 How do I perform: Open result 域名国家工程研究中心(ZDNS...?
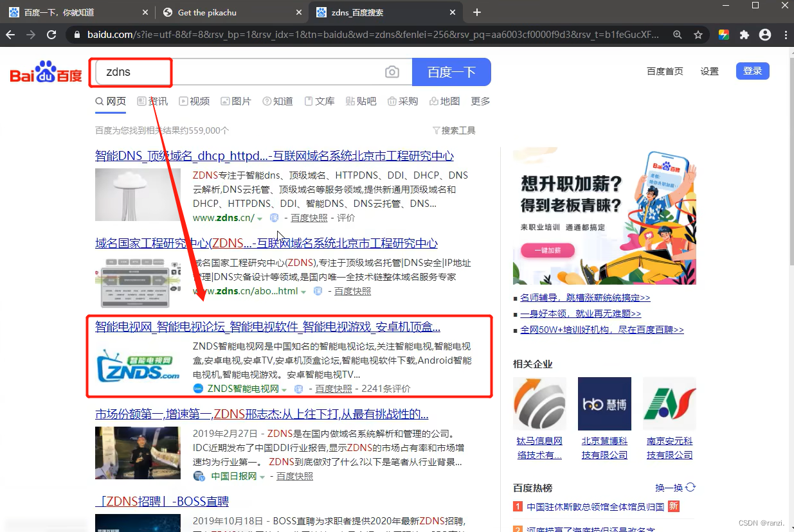[266, 243]
